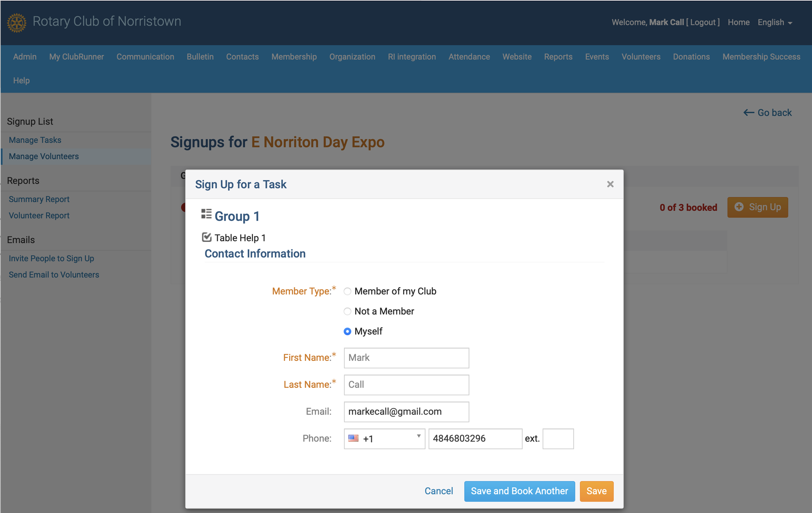Open the phone country code dropdown
Image resolution: width=812 pixels, height=513 pixels.
click(x=385, y=439)
